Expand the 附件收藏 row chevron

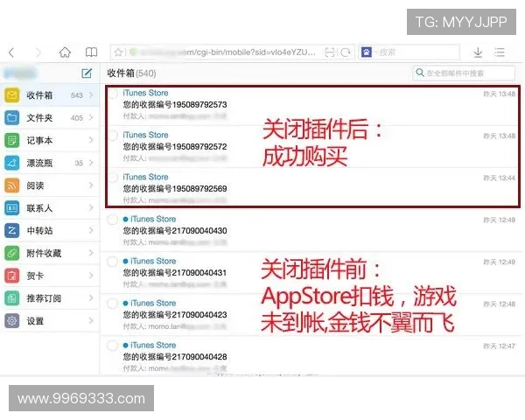[91, 253]
